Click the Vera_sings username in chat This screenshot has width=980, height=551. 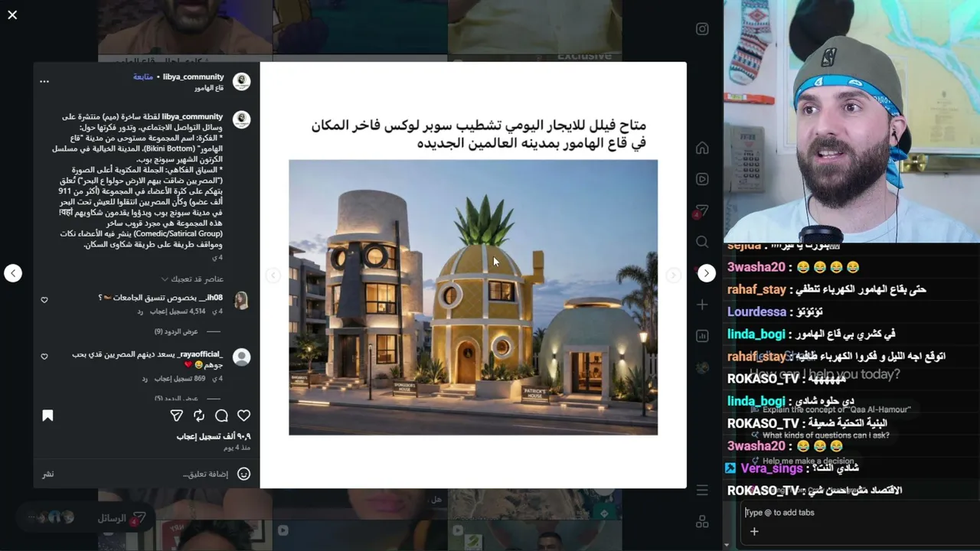pyautogui.click(x=771, y=468)
